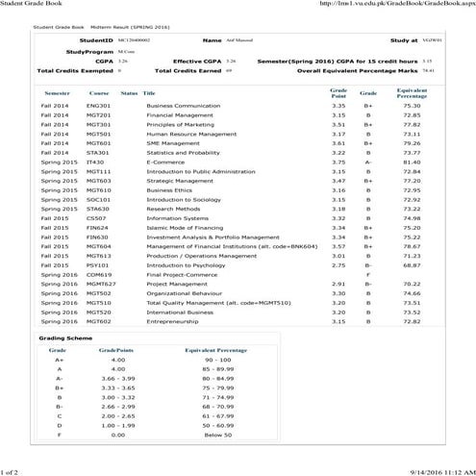Viewport: 476px width, 476px height.
Task: Select the Project Management title
Action: point(177,284)
